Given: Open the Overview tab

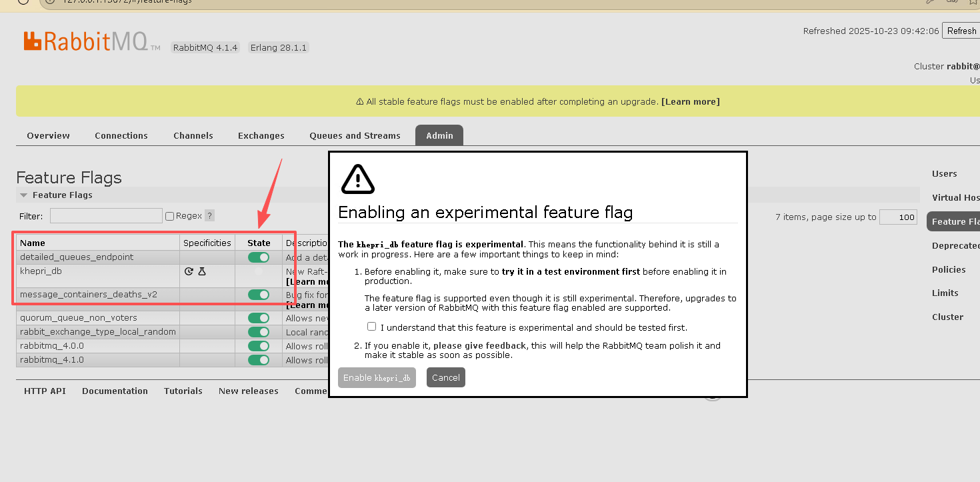Looking at the screenshot, I should point(48,135).
